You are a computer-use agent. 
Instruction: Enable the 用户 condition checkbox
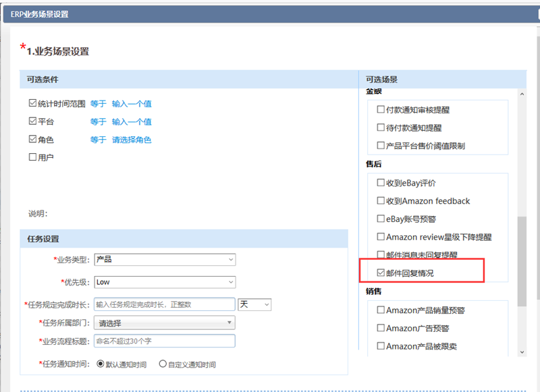click(x=32, y=157)
